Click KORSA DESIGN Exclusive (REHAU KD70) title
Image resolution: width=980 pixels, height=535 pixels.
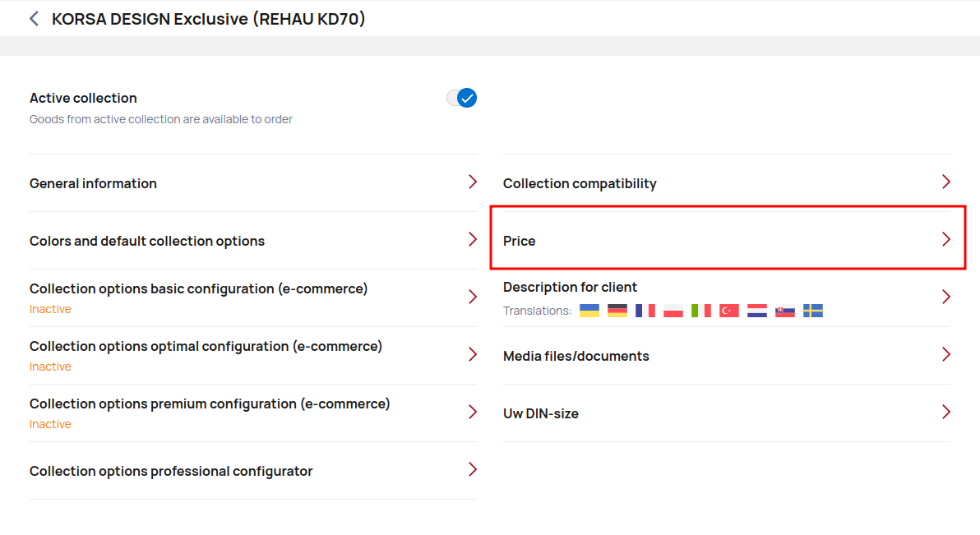pos(208,19)
